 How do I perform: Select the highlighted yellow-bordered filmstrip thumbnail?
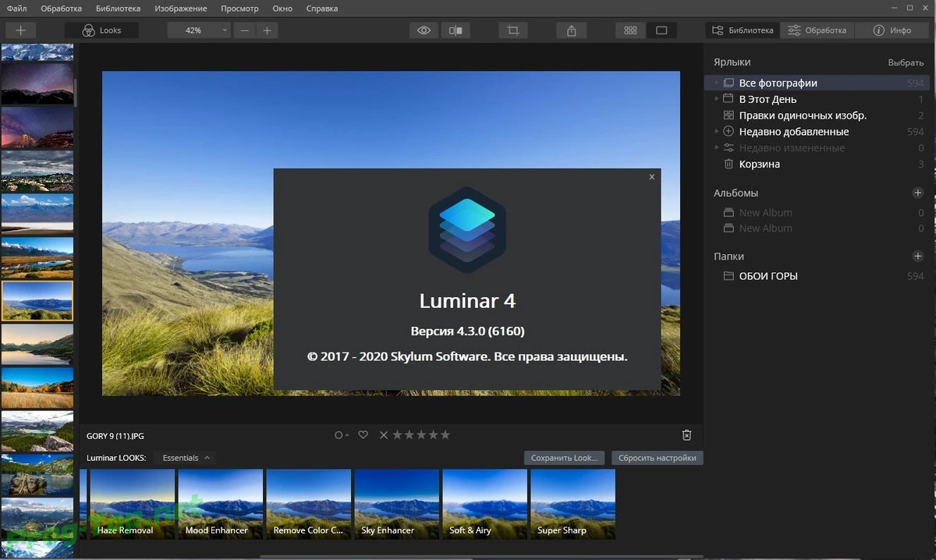[37, 301]
